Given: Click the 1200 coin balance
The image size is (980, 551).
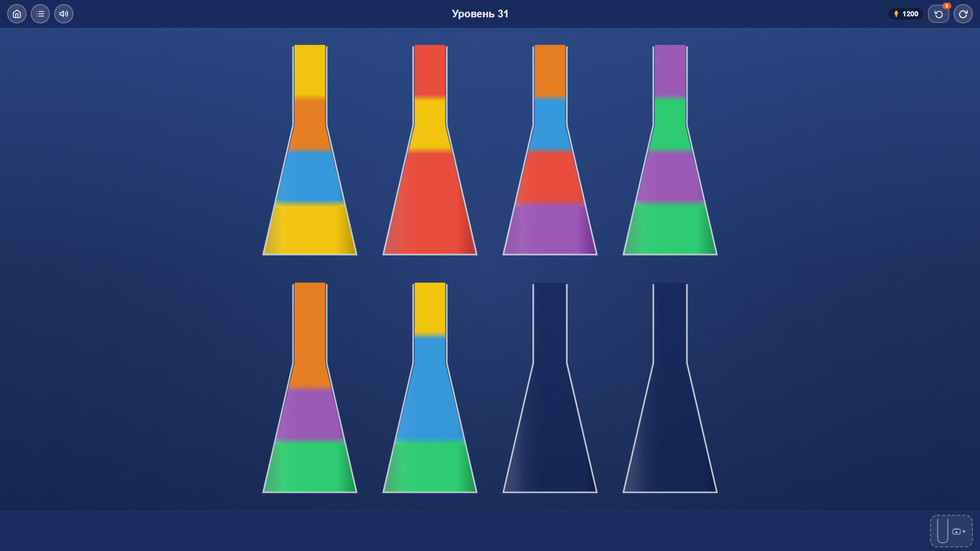Looking at the screenshot, I should (x=906, y=14).
